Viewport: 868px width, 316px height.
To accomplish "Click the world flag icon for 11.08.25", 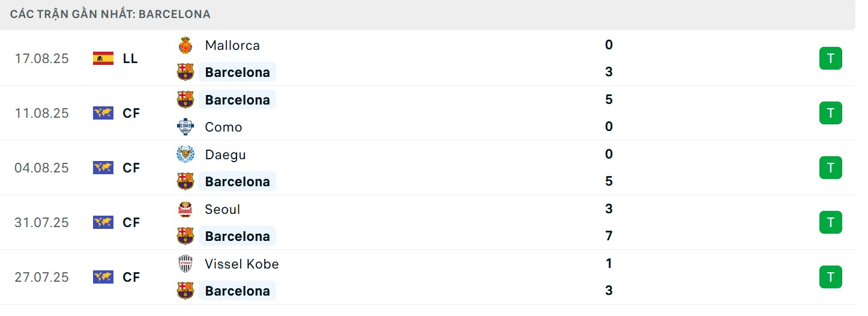I will tap(103, 114).
